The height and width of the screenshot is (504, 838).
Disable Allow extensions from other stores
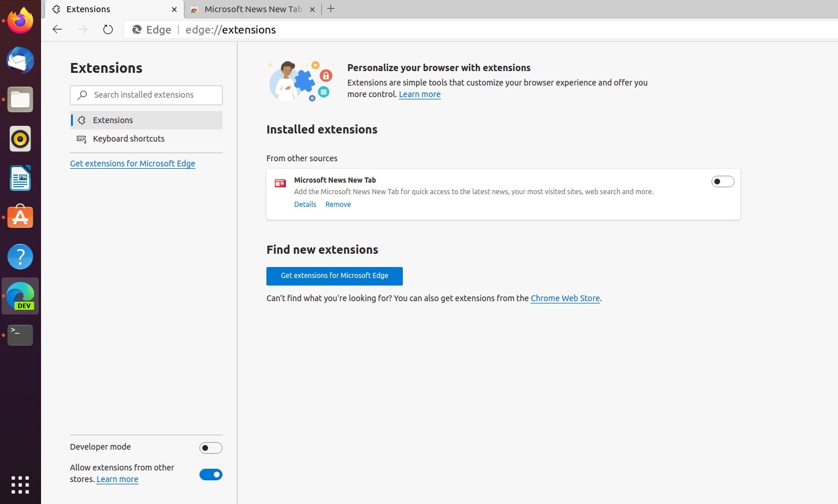tap(211, 475)
